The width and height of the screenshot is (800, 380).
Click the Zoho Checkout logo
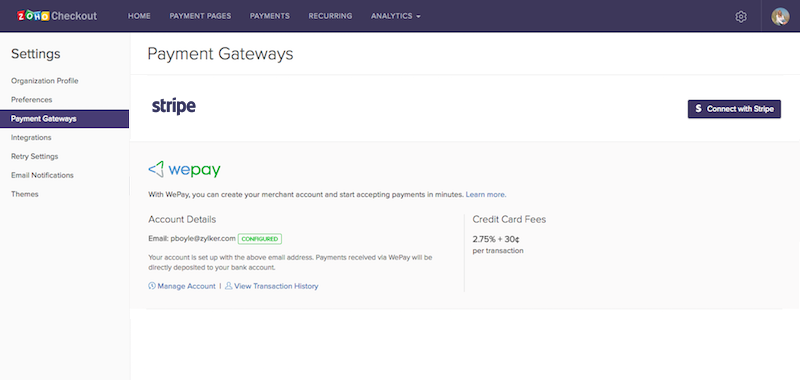click(57, 16)
